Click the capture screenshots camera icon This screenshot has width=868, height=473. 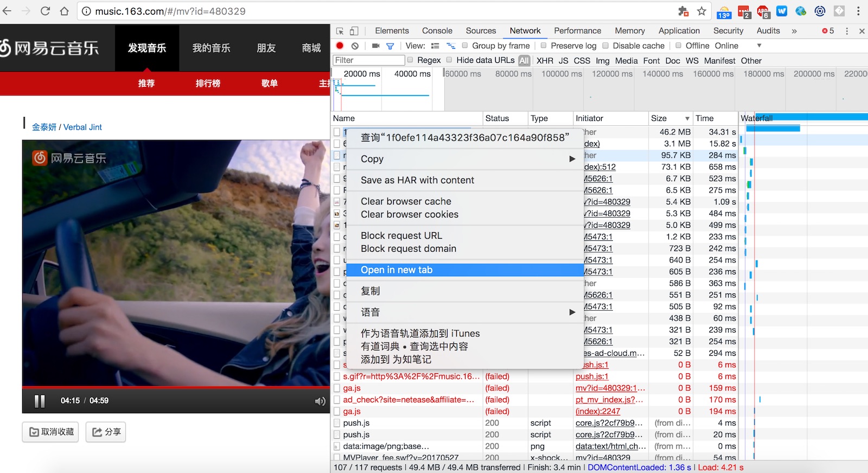pos(375,46)
